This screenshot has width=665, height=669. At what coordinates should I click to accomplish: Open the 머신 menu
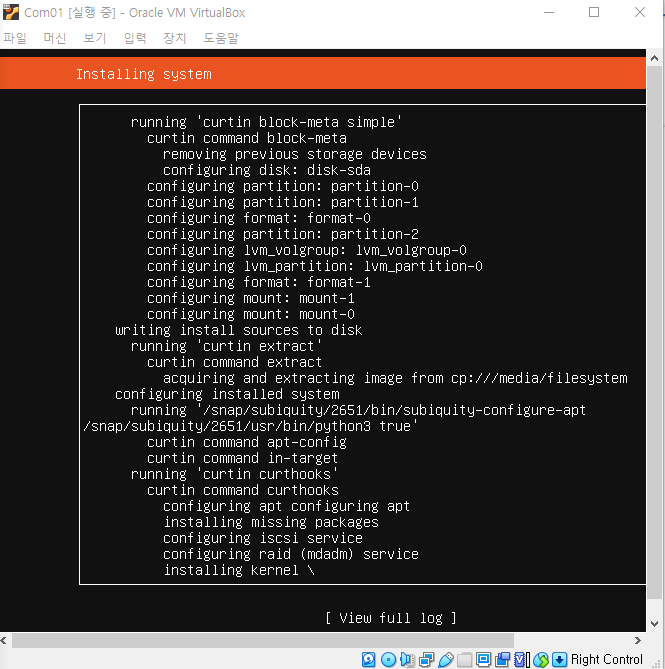(x=55, y=38)
